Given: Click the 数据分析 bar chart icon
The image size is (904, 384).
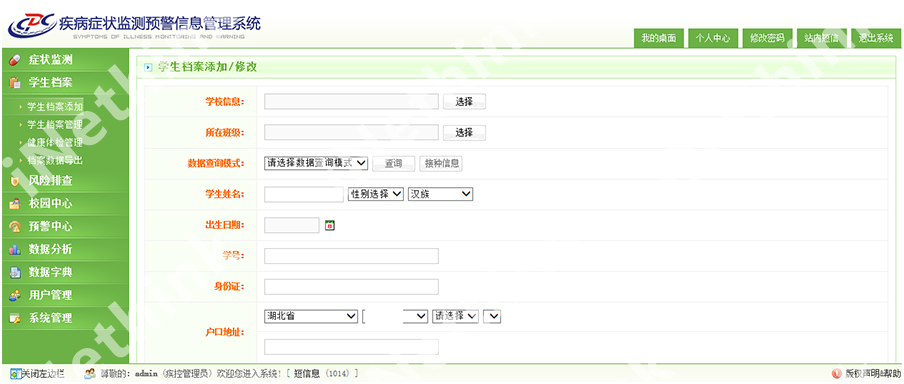Looking at the screenshot, I should click(x=15, y=250).
